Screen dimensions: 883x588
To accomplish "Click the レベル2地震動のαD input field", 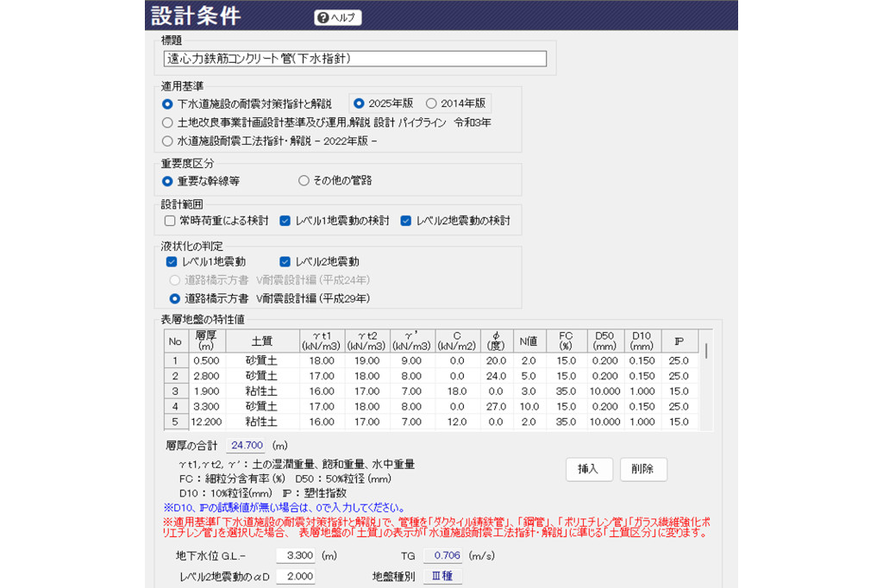I will point(295,576).
